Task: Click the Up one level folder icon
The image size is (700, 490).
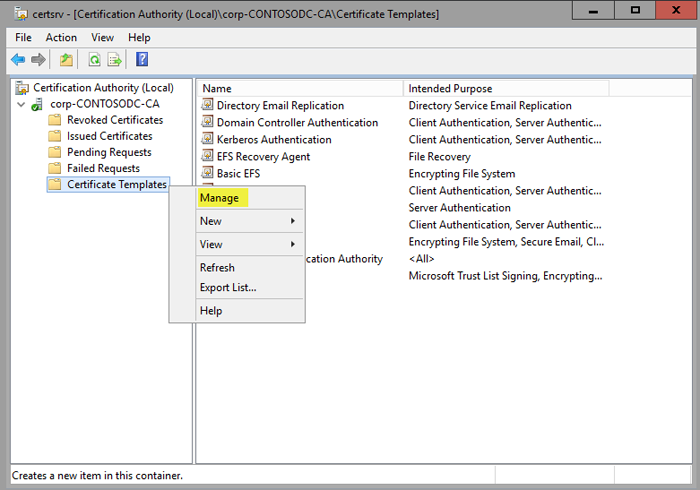Action: [x=66, y=60]
